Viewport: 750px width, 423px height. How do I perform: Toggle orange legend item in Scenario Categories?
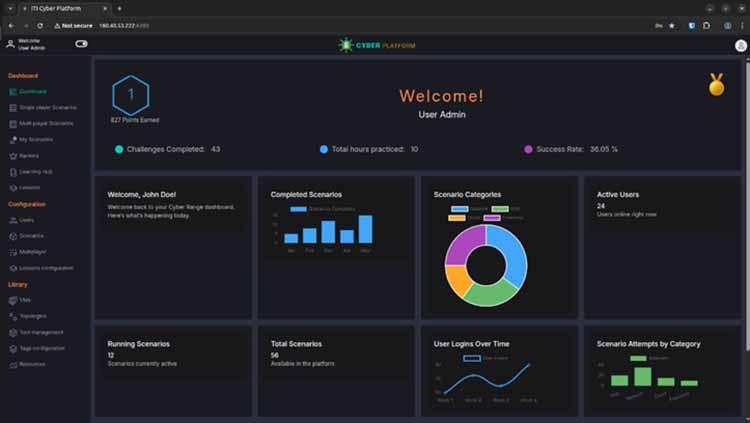point(464,218)
